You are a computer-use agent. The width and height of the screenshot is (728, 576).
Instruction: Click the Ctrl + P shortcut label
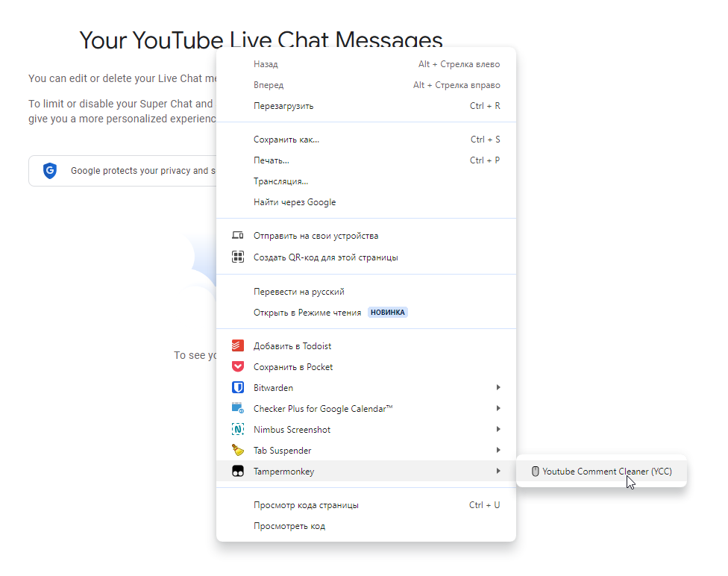(485, 160)
